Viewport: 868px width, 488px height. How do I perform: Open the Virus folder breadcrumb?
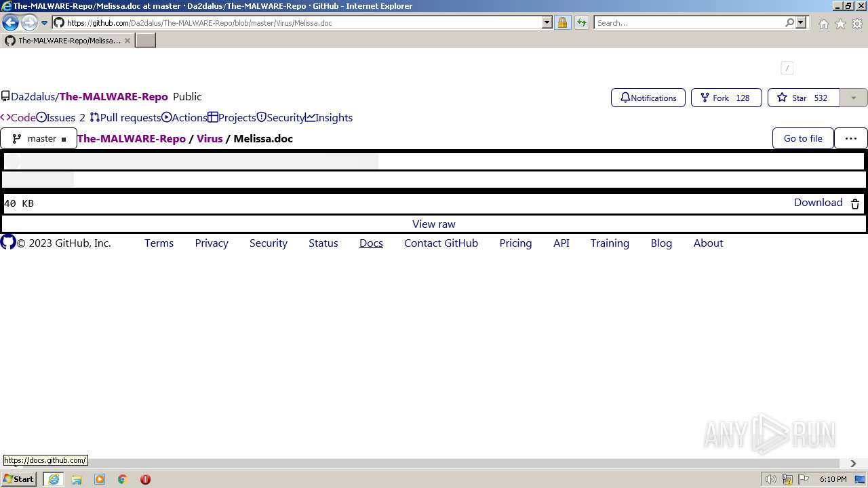pyautogui.click(x=210, y=138)
